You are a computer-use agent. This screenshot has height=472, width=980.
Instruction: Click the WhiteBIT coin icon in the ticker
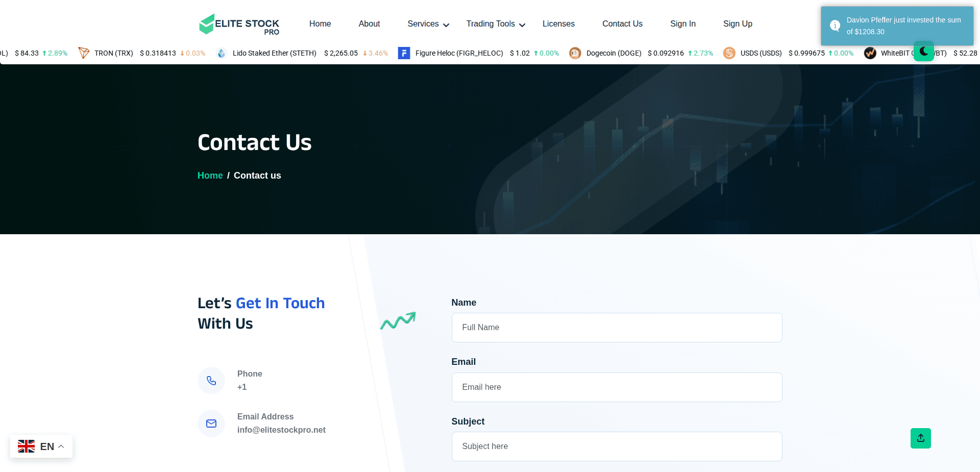[870, 53]
